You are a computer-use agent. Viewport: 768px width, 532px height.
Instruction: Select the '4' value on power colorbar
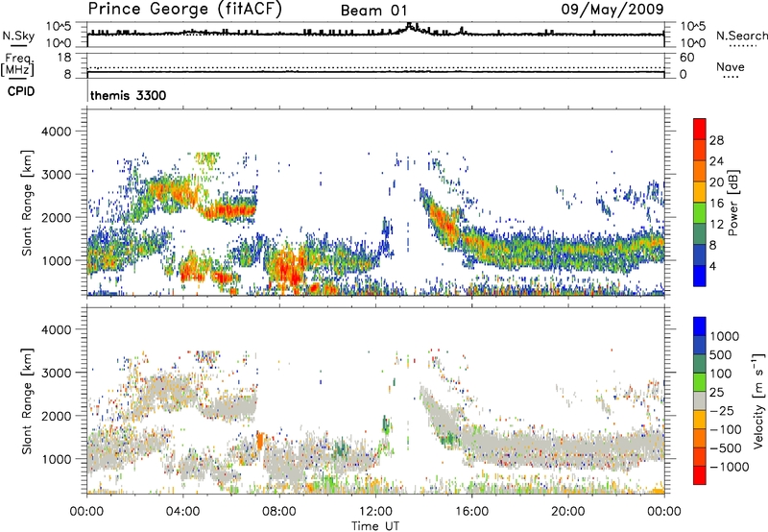click(712, 267)
